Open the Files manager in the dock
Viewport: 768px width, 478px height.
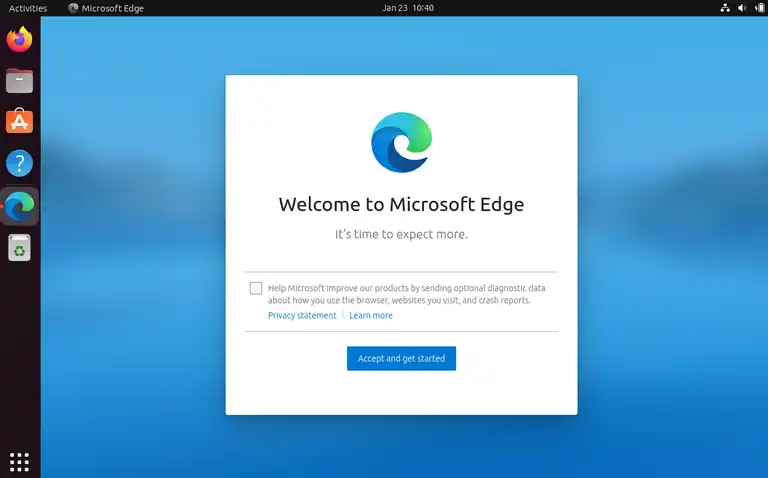point(20,81)
